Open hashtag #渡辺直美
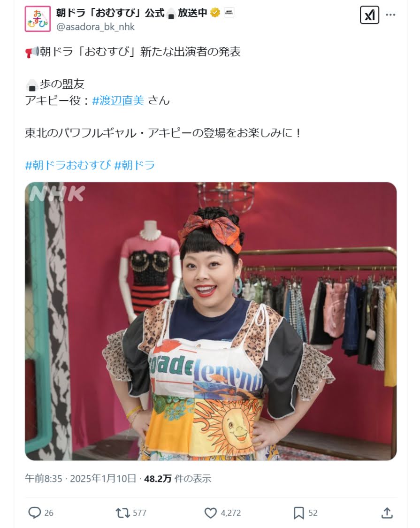The width and height of the screenshot is (420, 528). coord(118,100)
